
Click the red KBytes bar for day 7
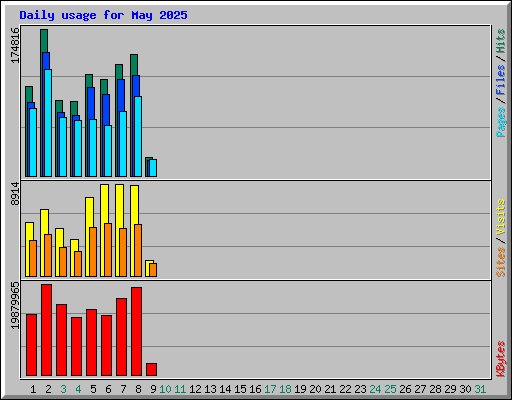pyautogui.click(x=122, y=337)
